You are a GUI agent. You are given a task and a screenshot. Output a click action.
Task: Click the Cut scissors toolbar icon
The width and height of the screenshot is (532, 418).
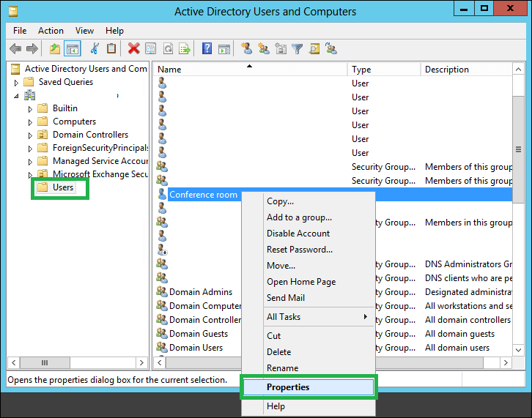point(95,49)
